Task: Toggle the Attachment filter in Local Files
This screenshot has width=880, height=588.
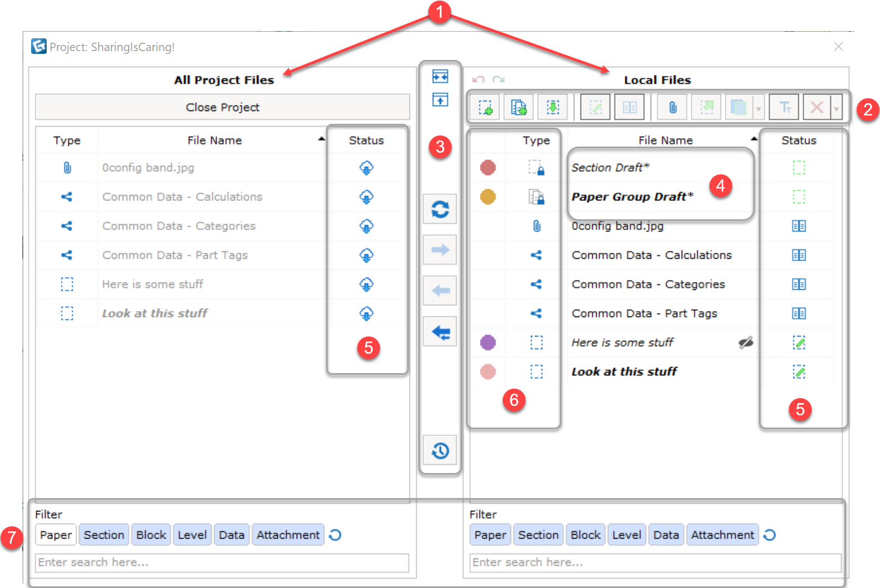Action: click(x=722, y=535)
